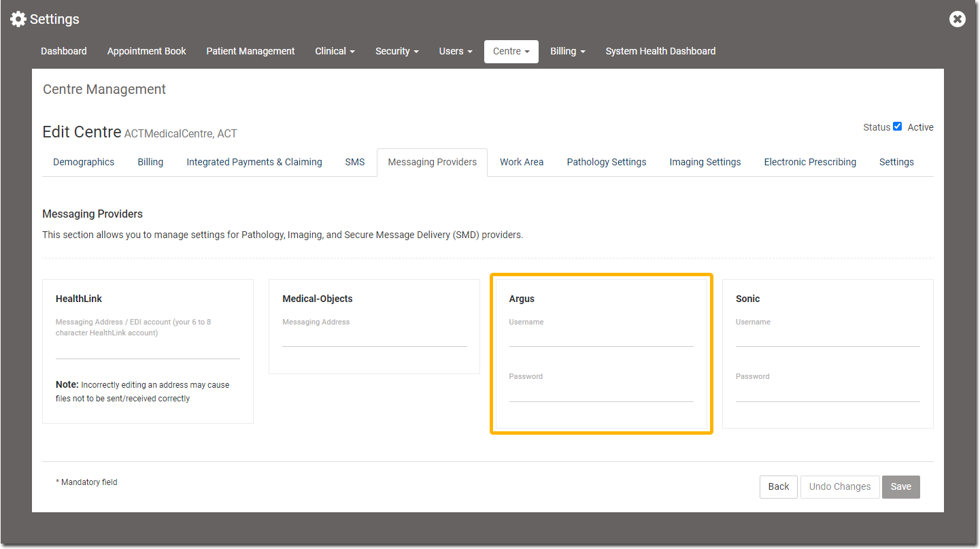Open the Centre dropdown menu

[511, 51]
